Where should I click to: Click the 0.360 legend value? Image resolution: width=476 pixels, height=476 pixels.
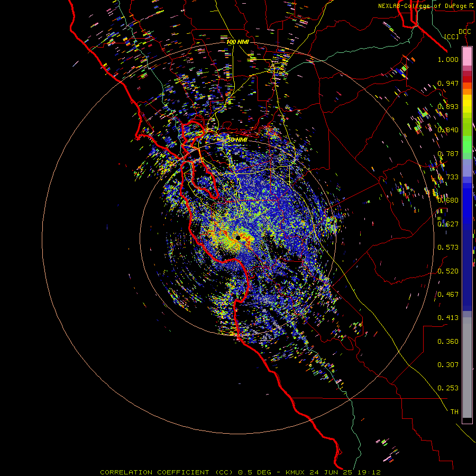[x=448, y=341]
